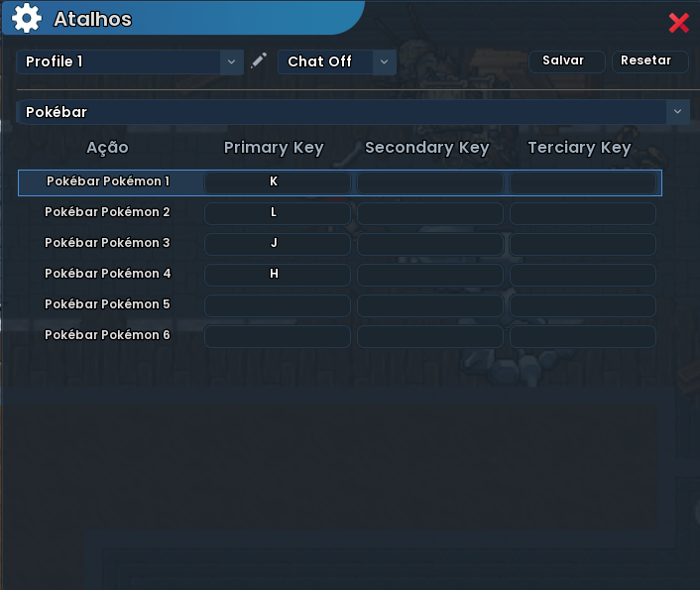This screenshot has height=590, width=700.
Task: Click the Pokébar Pokémon 2 row label
Action: point(107,212)
